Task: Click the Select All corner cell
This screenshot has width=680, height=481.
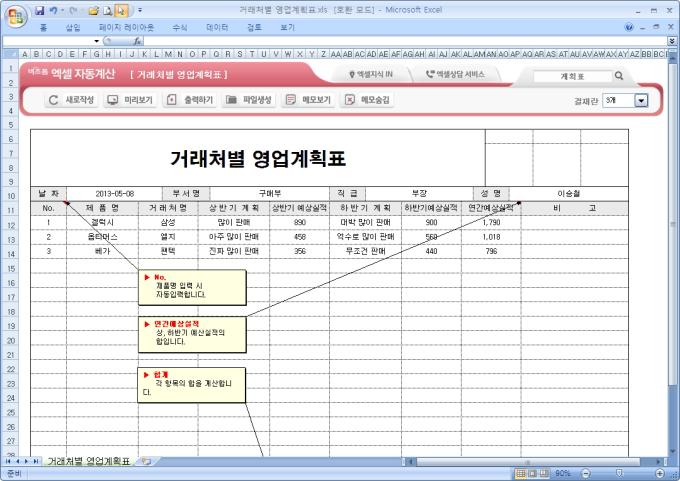Action: (10, 54)
